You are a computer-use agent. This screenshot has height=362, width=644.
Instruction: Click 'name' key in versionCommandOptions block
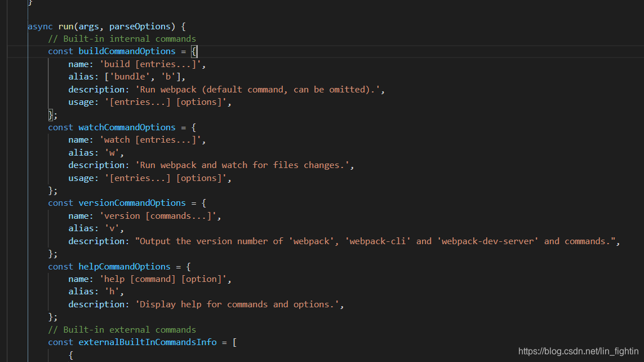78,216
